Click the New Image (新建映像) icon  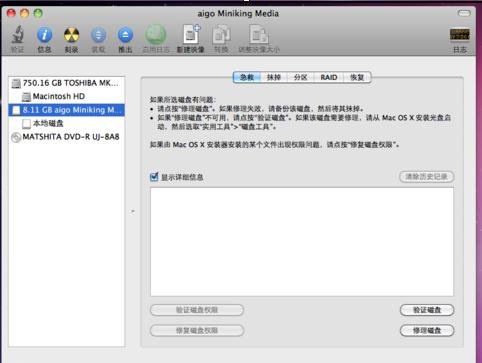[191, 34]
